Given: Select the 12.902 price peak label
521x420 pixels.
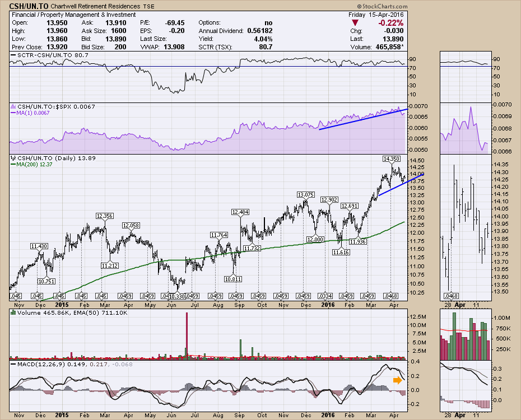Looking at the screenshot, I should click(329, 199).
